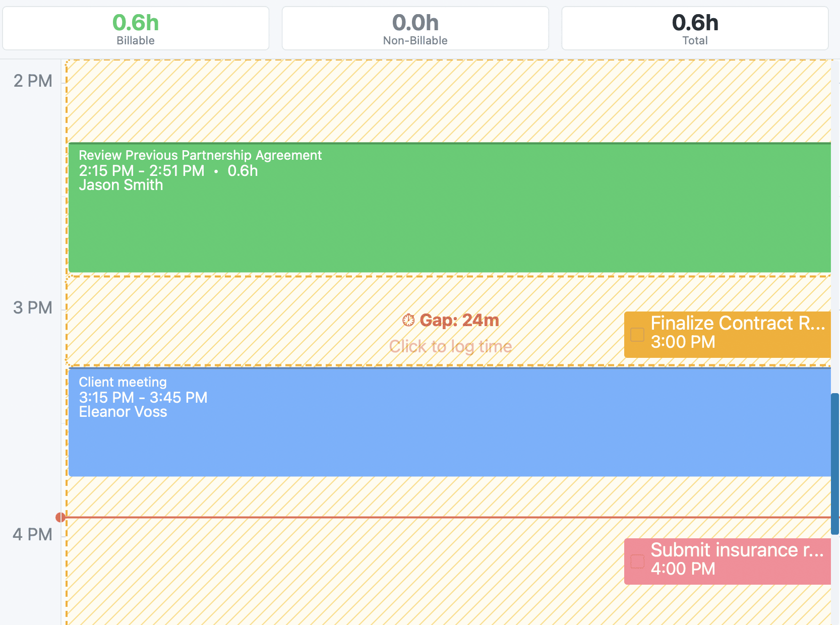The image size is (840, 625).
Task: Click the red current-time indicator dot
Action: coord(60,517)
